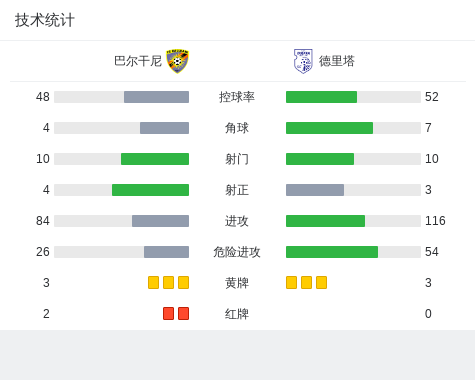Click 德里塔's green 危险进攻 bar
This screenshot has height=380, width=475.
pyautogui.click(x=332, y=252)
